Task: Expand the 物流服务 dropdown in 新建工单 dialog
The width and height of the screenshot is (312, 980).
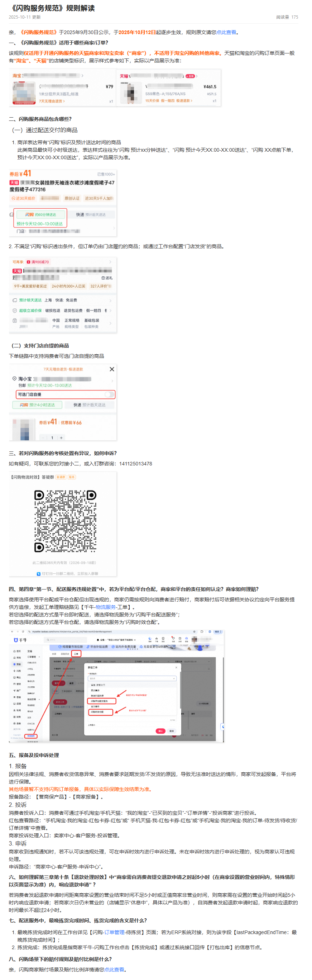Action: 132,678
